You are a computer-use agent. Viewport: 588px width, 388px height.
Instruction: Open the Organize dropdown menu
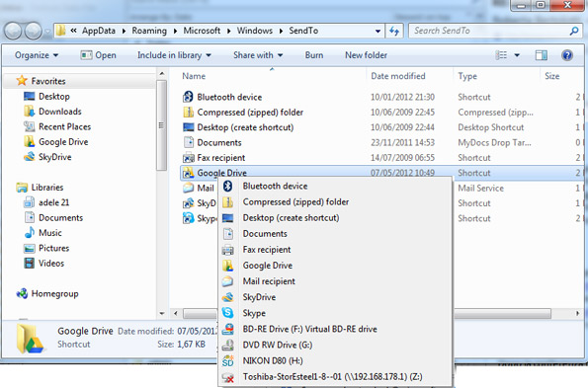37,55
